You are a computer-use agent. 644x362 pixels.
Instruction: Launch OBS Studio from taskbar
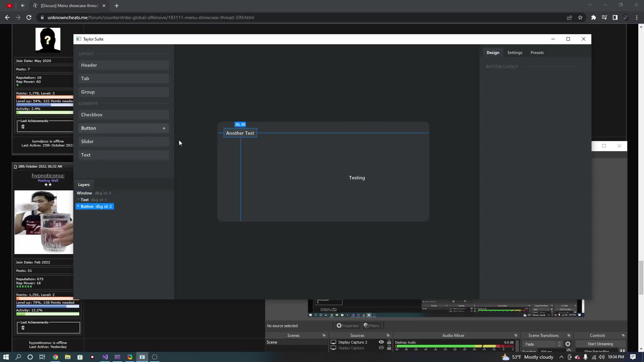[155, 357]
